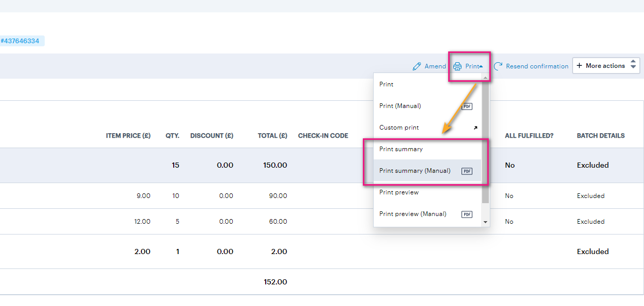The height and width of the screenshot is (306, 644).
Task: Click the PDF icon beside Print summary (Manual)
Action: 467,171
